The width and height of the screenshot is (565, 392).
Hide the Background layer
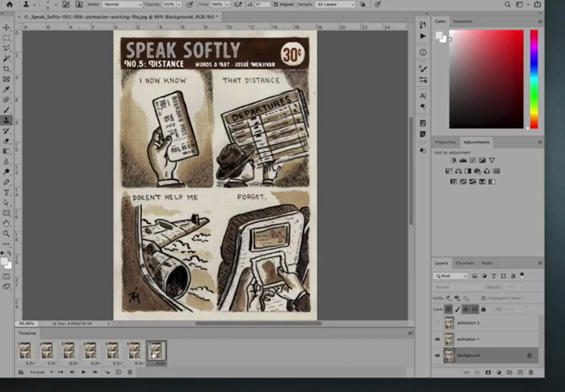tap(437, 355)
